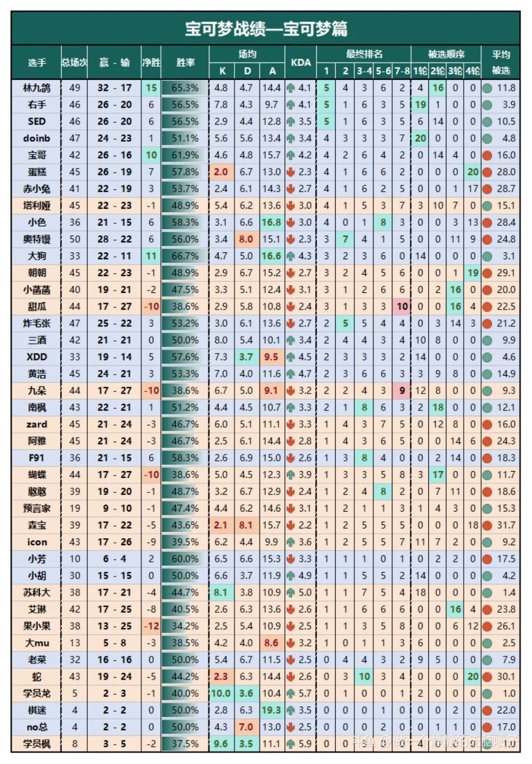The height and width of the screenshot is (764, 532).
Task: Click the highlighted 10 in 甜瓜's 7-8 cell
Action: click(x=402, y=306)
